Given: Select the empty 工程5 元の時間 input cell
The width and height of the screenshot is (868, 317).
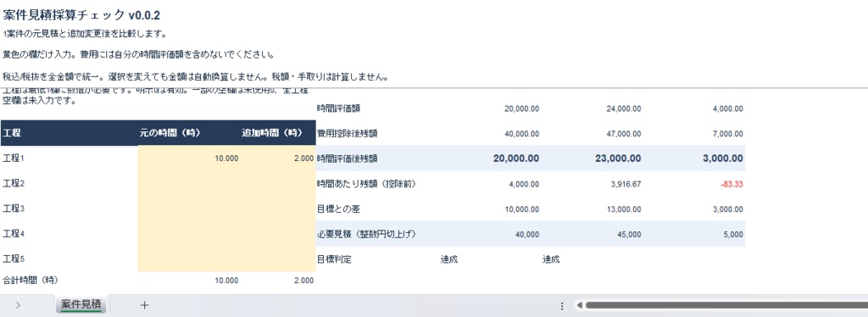Looking at the screenshot, I should pos(189,259).
